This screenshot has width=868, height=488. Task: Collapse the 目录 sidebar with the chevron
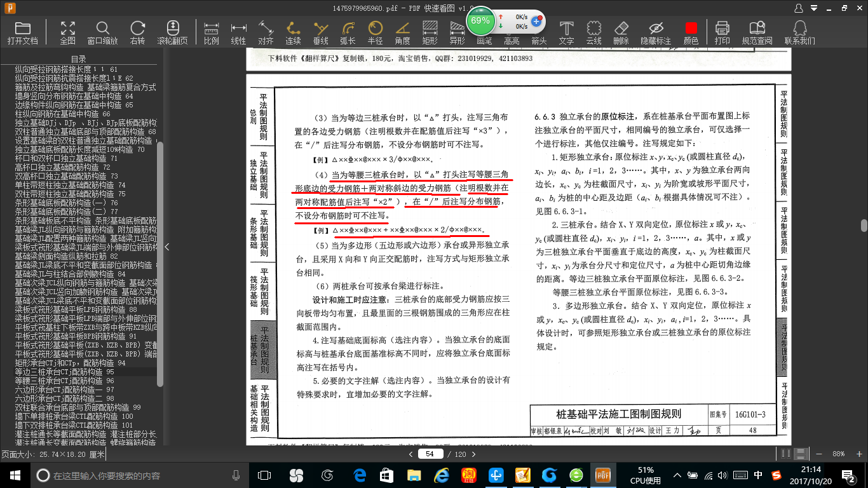166,247
